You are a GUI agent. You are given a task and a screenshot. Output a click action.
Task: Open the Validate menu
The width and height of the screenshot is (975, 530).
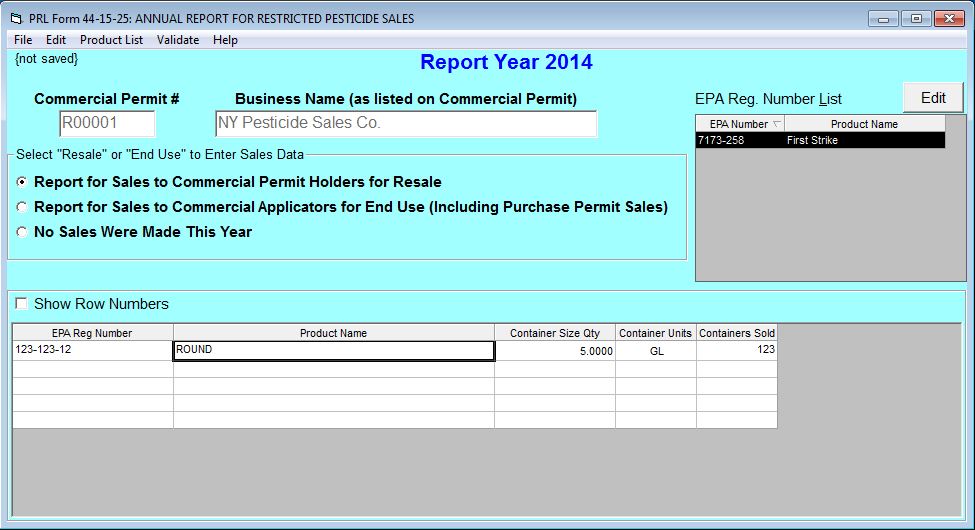[178, 40]
